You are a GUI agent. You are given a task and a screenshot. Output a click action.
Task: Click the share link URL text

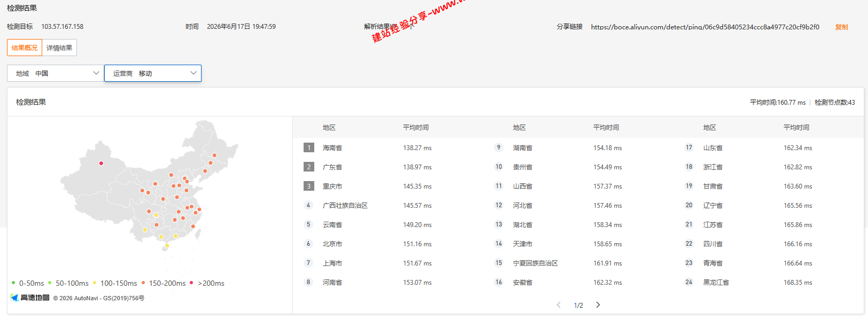click(705, 27)
